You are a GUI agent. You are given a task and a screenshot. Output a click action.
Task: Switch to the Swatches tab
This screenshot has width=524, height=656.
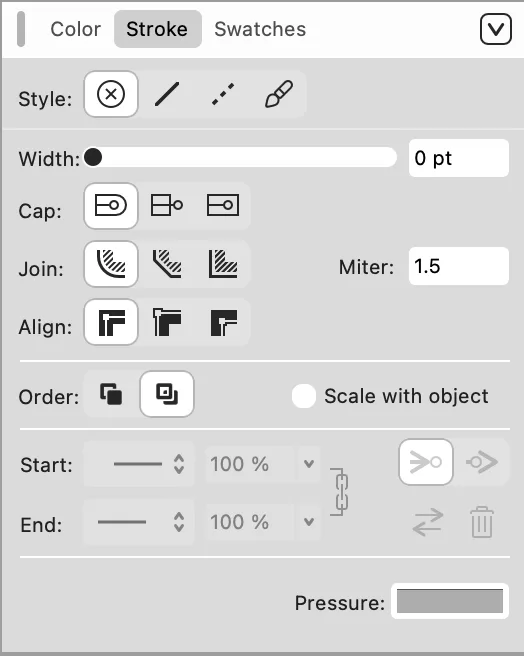pos(260,29)
